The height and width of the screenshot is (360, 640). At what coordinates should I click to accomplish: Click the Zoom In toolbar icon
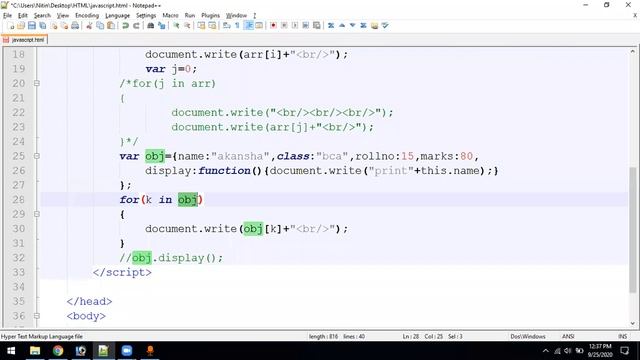click(176, 26)
